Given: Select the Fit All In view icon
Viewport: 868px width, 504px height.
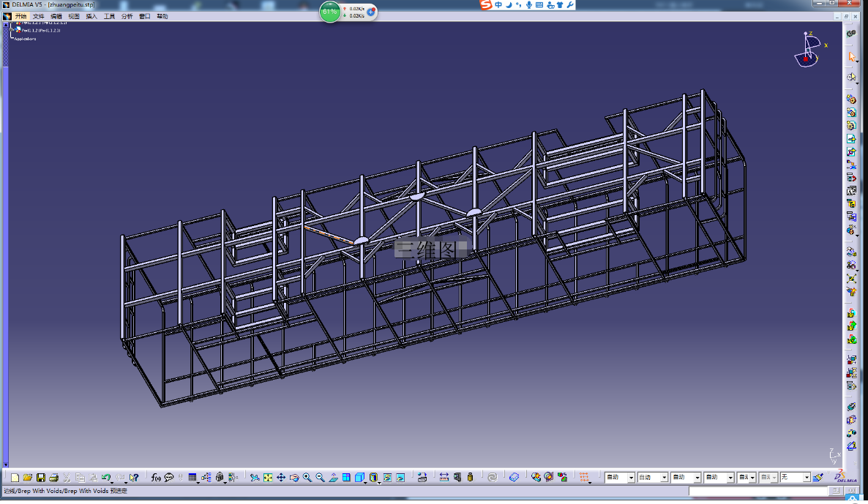Looking at the screenshot, I should coord(268,478).
